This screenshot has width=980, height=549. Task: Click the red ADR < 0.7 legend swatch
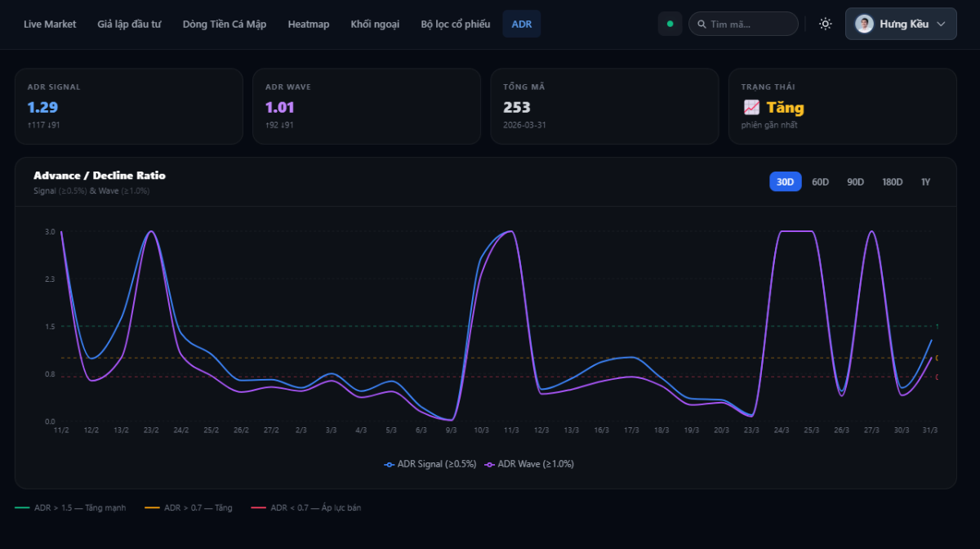[259, 507]
